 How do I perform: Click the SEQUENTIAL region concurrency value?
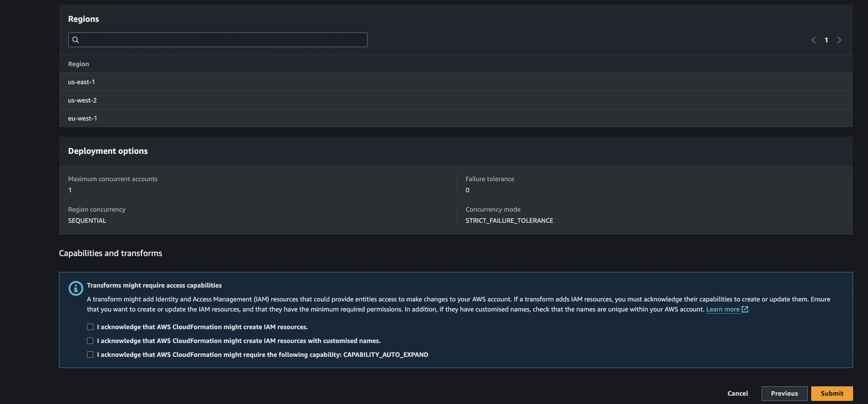pos(87,221)
